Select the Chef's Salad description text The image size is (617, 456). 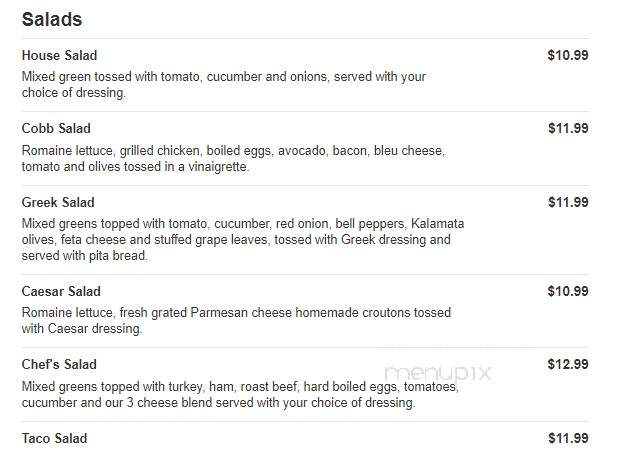(240, 395)
